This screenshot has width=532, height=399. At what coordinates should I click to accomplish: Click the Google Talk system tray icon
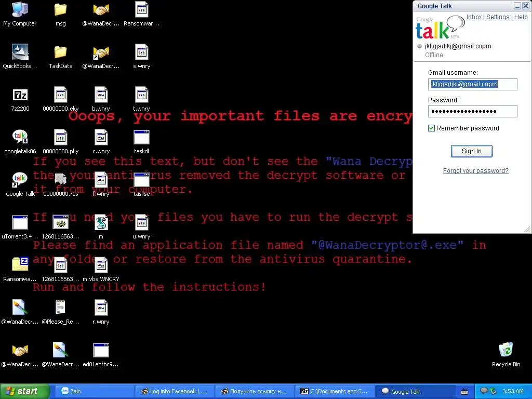484,391
